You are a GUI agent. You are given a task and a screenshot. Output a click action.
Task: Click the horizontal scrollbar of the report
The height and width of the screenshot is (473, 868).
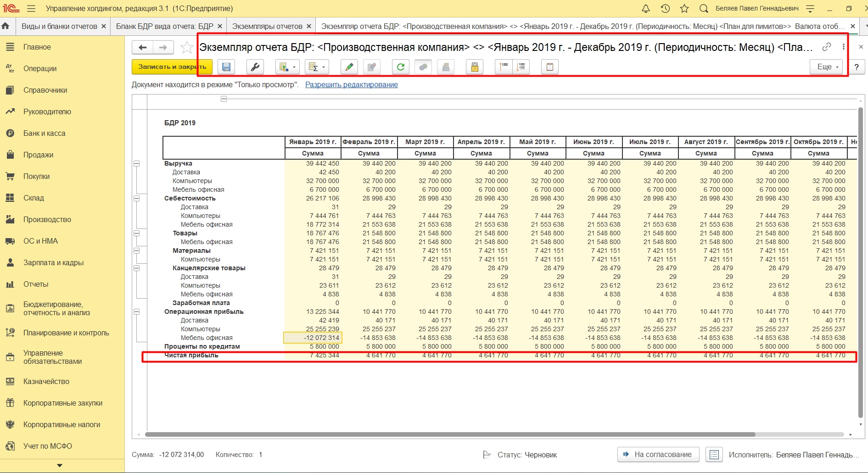pyautogui.click(x=450, y=434)
